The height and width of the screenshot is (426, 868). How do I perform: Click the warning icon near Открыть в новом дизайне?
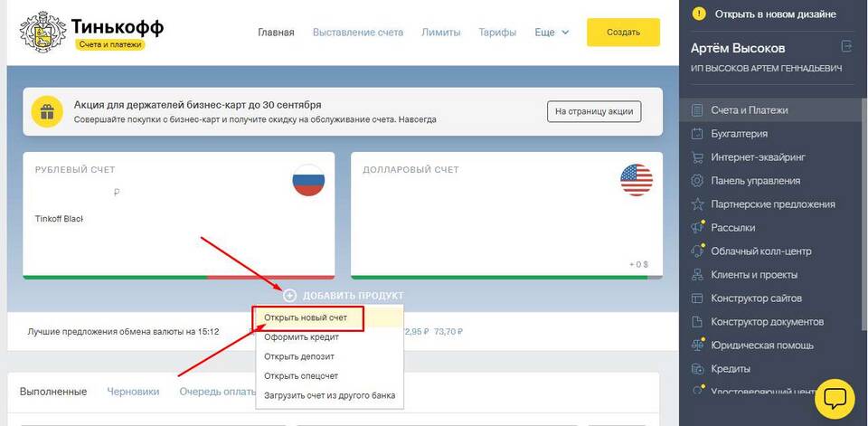[699, 14]
